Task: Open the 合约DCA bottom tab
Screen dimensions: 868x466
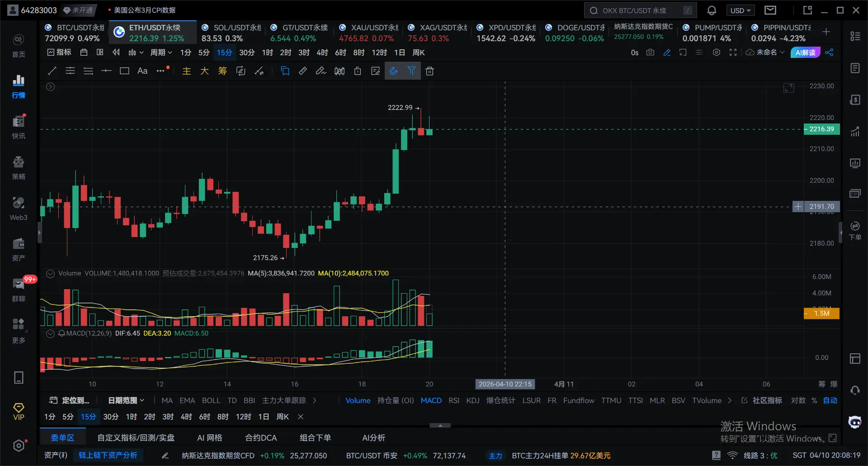Action: [261, 437]
